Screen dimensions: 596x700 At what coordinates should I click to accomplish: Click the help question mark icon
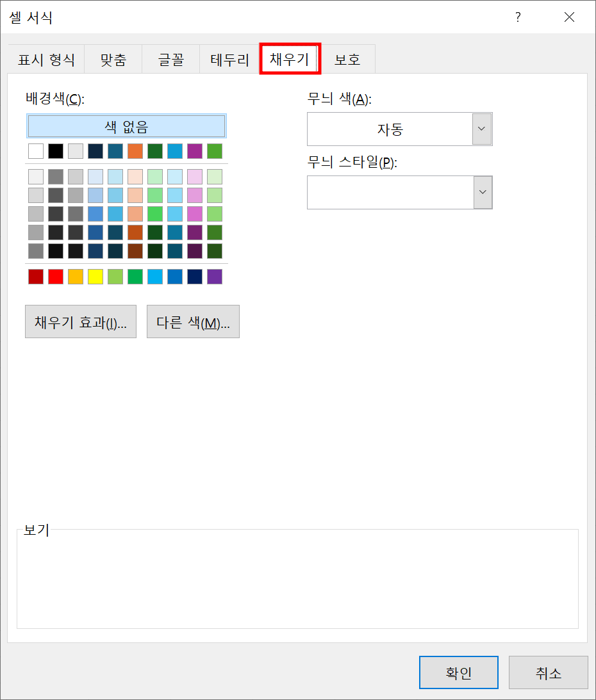click(x=518, y=17)
